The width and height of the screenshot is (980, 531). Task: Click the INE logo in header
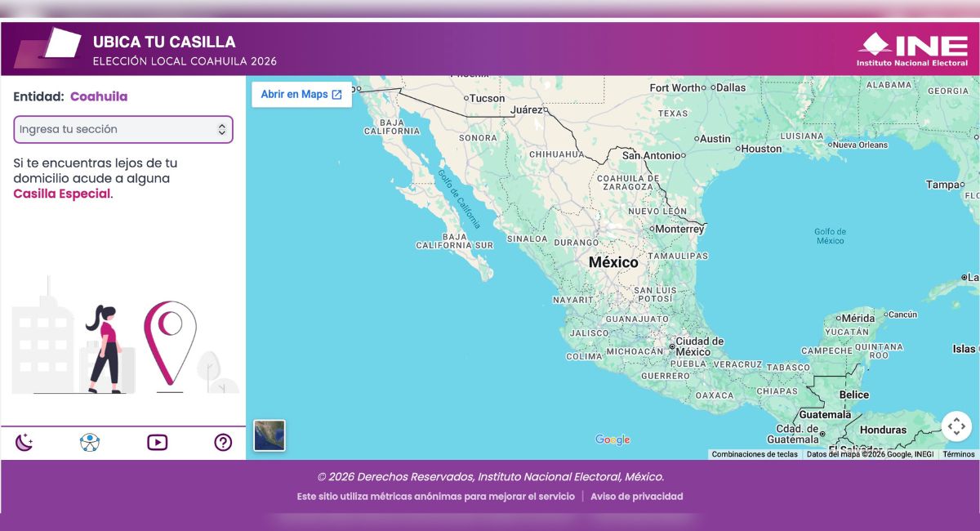[912, 49]
